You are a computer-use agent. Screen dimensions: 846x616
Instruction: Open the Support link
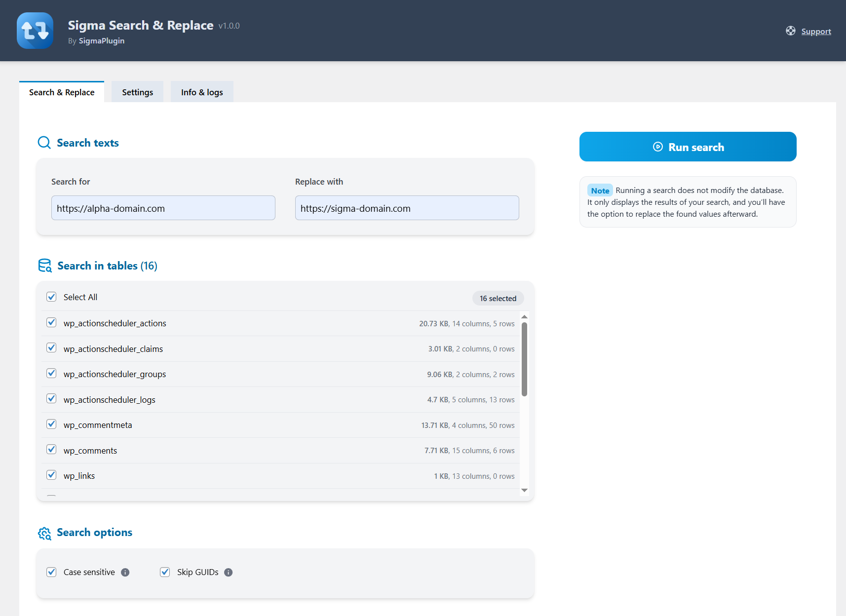(815, 31)
